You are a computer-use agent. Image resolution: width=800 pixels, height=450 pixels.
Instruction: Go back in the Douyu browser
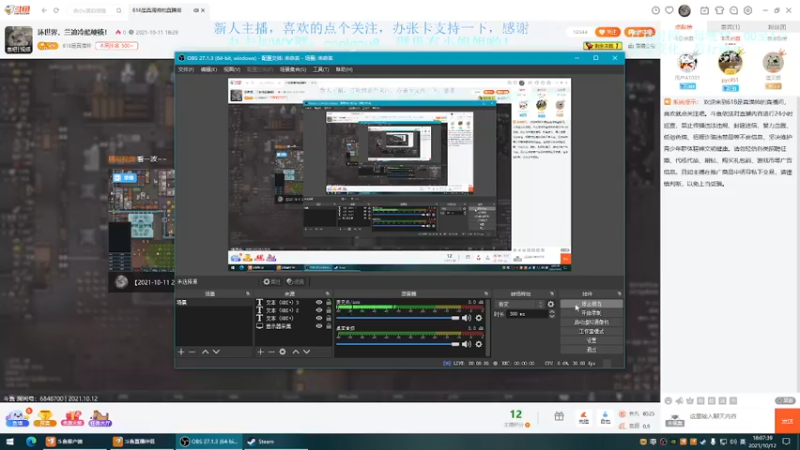[x=44, y=10]
